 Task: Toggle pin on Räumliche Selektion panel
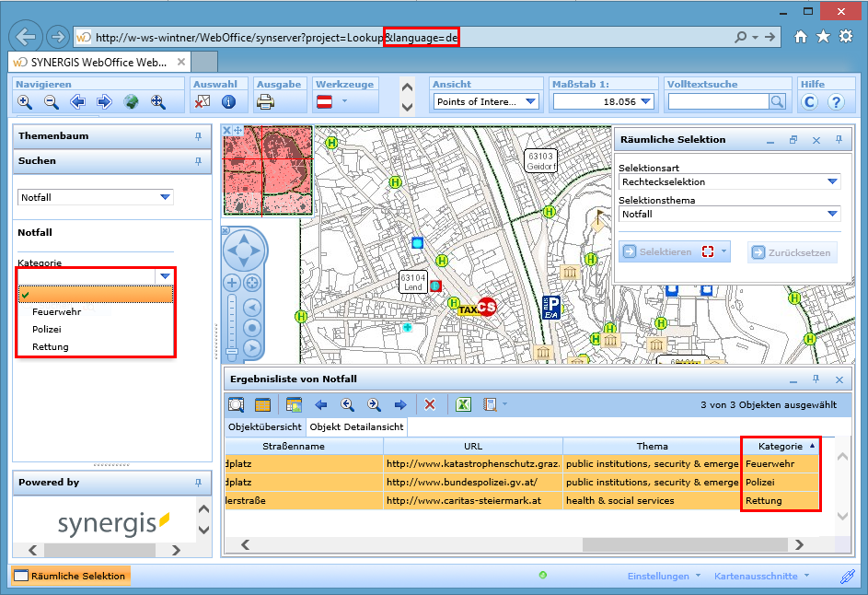pyautogui.click(x=838, y=140)
